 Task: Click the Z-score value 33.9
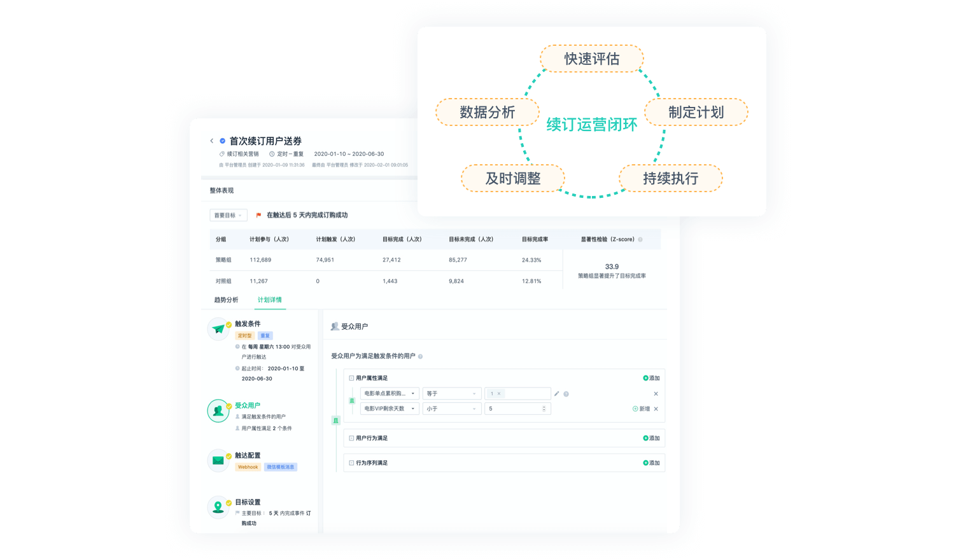612,267
